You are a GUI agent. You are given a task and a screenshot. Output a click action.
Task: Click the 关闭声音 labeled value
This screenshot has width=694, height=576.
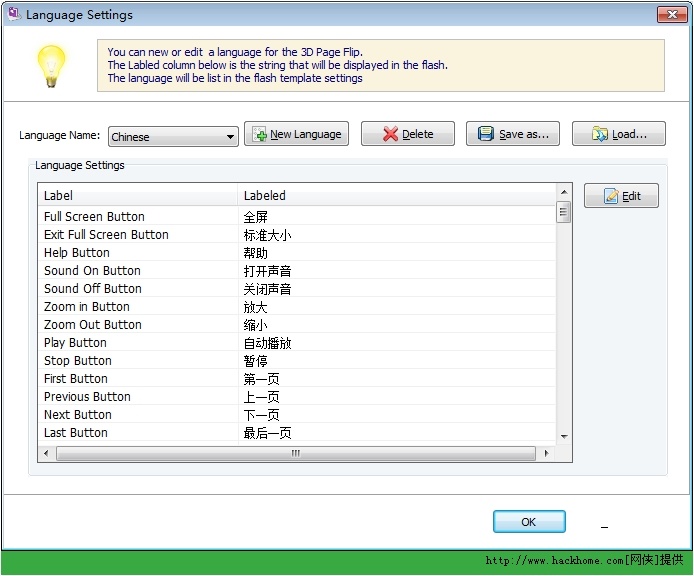pos(267,289)
